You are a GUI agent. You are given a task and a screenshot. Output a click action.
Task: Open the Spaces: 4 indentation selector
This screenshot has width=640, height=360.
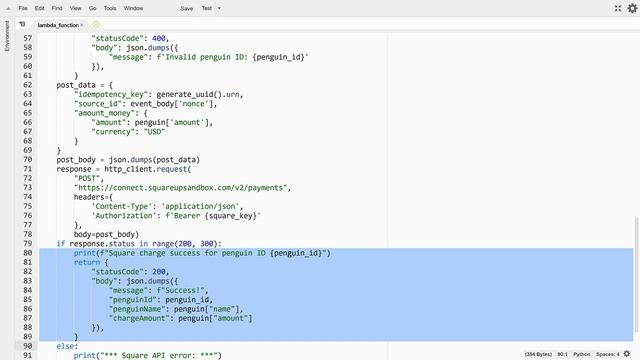point(608,354)
